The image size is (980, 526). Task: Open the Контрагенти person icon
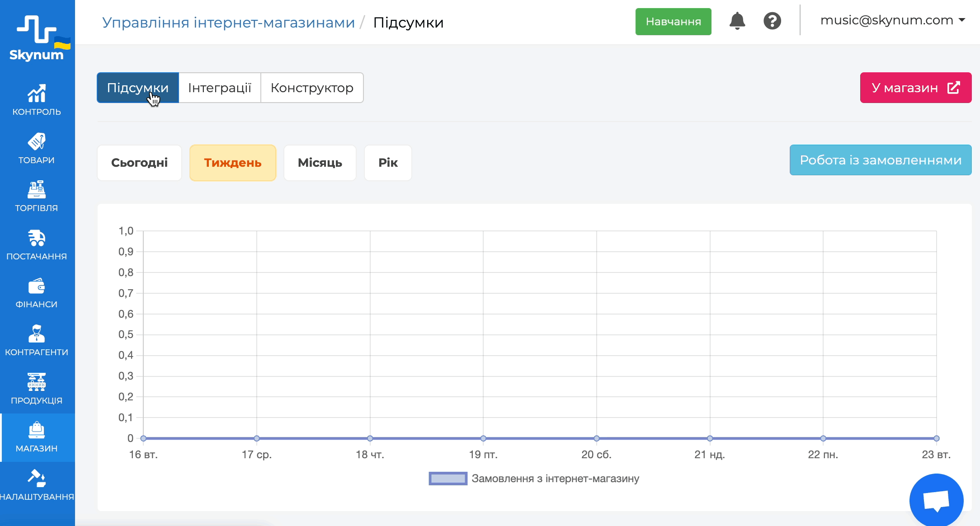(37, 334)
